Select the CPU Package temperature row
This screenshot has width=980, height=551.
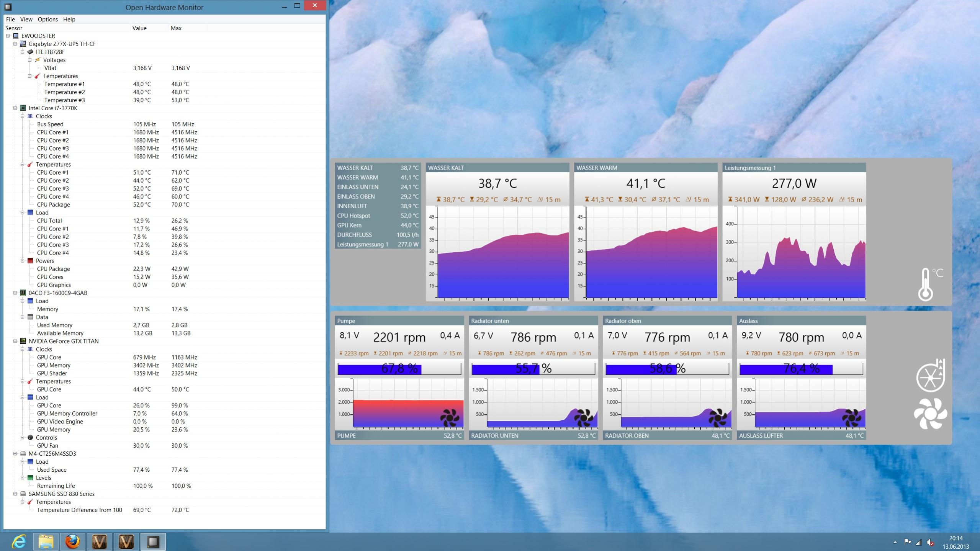pos(54,205)
